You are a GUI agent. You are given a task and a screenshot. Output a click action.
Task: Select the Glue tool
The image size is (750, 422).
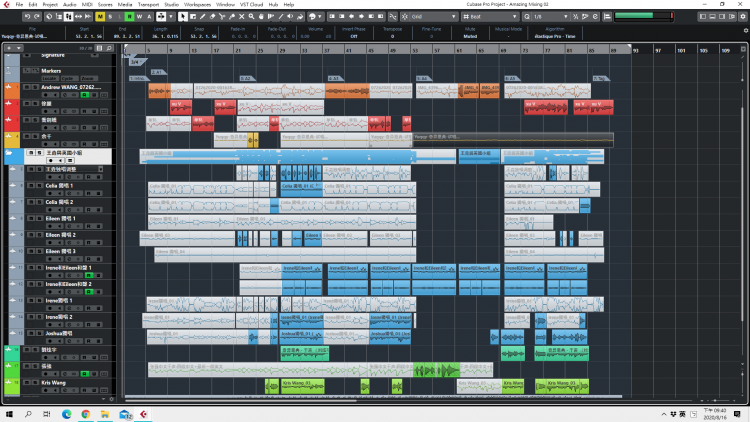(x=232, y=17)
